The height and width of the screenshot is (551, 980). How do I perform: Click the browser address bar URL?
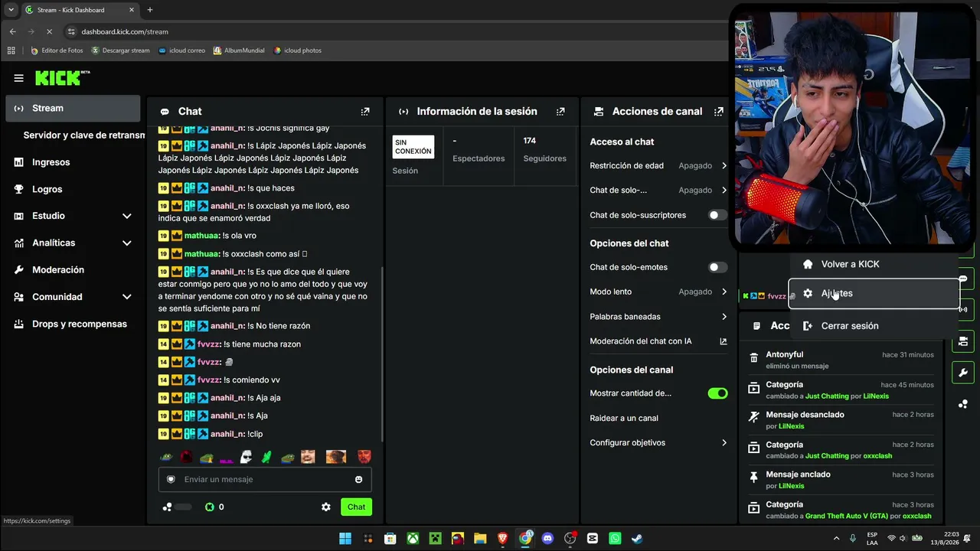click(x=125, y=31)
